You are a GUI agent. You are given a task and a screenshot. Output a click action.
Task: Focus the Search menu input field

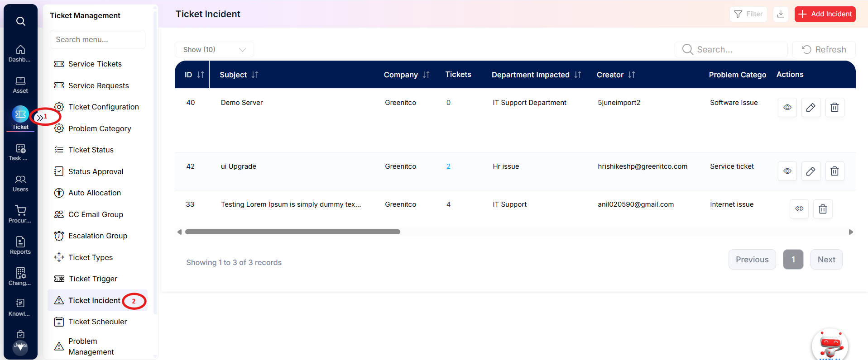pos(97,39)
